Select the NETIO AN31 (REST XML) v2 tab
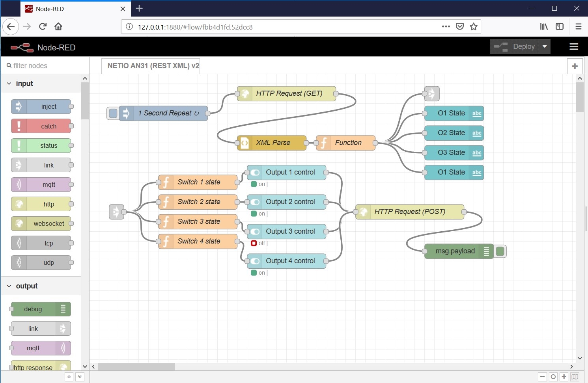This screenshot has width=588, height=383. 153,66
